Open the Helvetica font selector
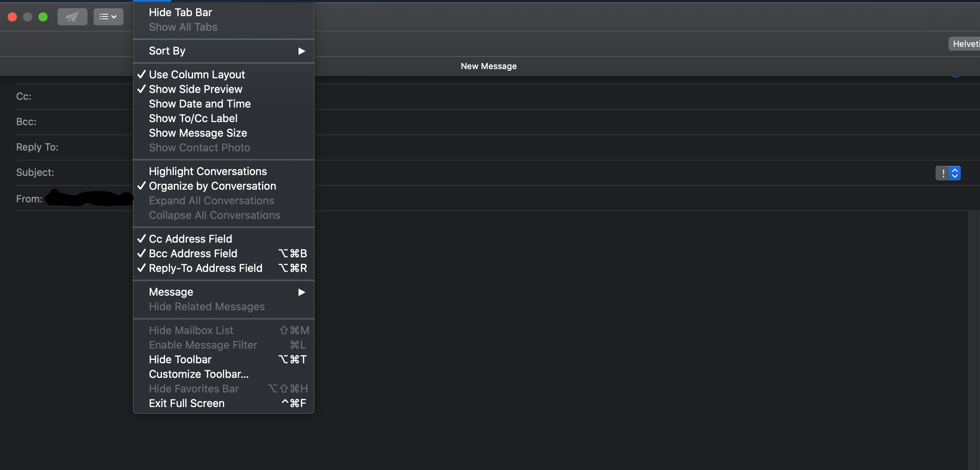The image size is (980, 470). click(965, 44)
